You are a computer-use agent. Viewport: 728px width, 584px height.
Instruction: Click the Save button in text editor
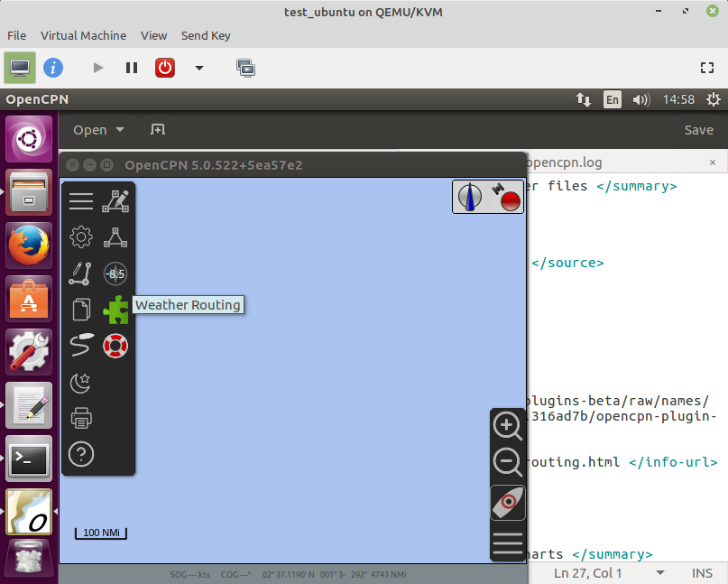coord(699,130)
